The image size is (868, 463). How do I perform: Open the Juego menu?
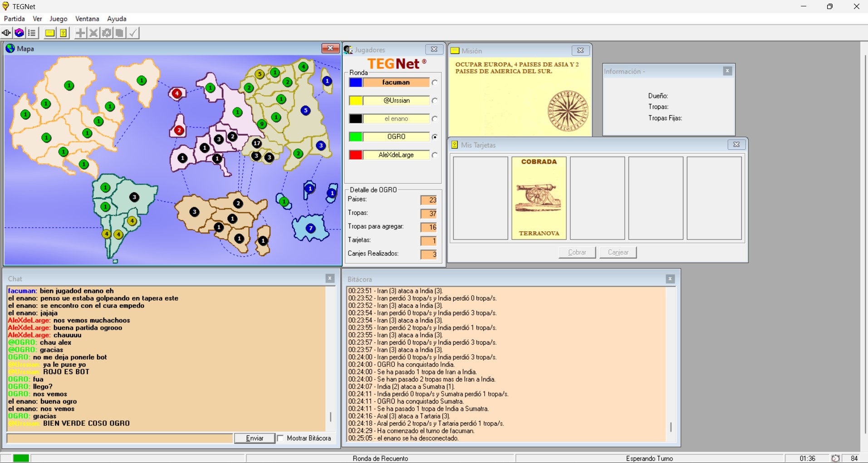[x=59, y=19]
